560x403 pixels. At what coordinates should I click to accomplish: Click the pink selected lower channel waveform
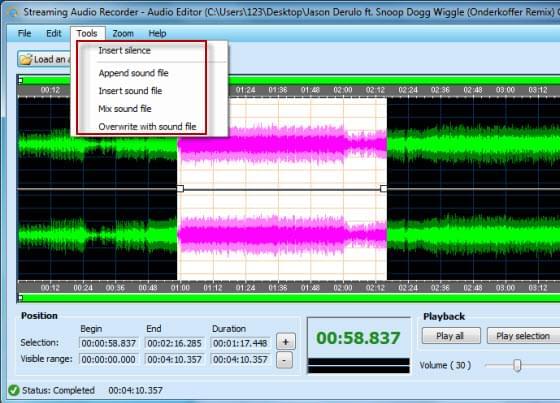[x=282, y=235]
